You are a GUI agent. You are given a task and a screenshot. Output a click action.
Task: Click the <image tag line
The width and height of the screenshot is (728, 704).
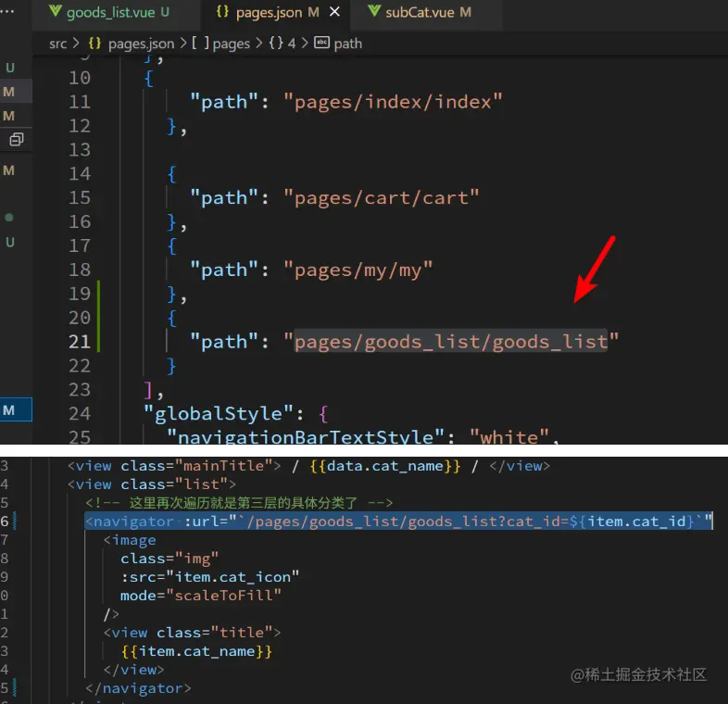(130, 540)
